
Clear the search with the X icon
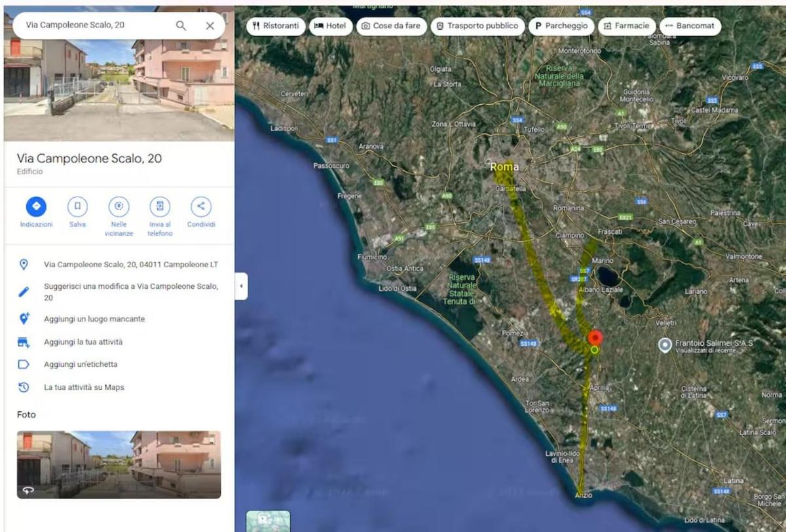pos(210,26)
